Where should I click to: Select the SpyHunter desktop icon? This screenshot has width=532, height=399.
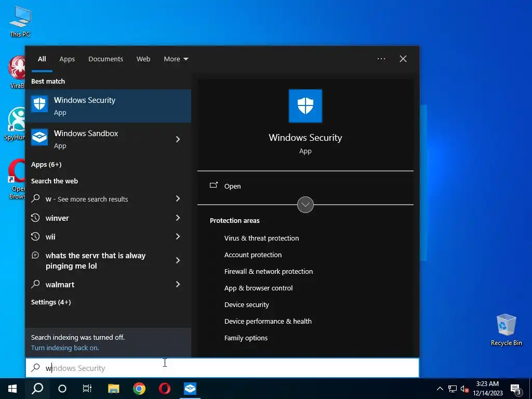pyautogui.click(x=15, y=124)
